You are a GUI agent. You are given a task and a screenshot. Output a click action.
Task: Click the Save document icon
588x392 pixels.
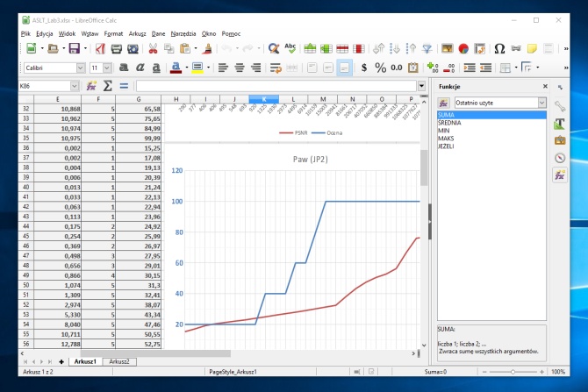click(73, 48)
